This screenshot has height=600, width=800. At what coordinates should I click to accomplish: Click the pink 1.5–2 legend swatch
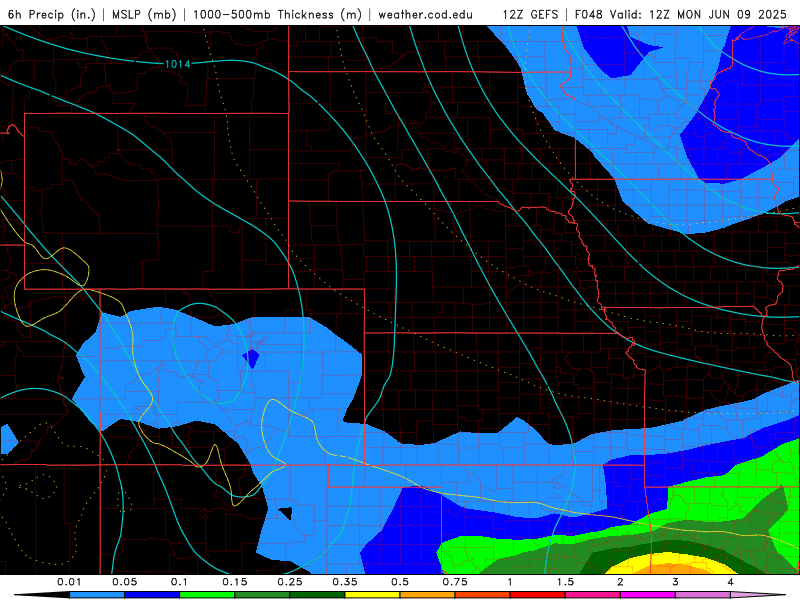[x=593, y=595]
